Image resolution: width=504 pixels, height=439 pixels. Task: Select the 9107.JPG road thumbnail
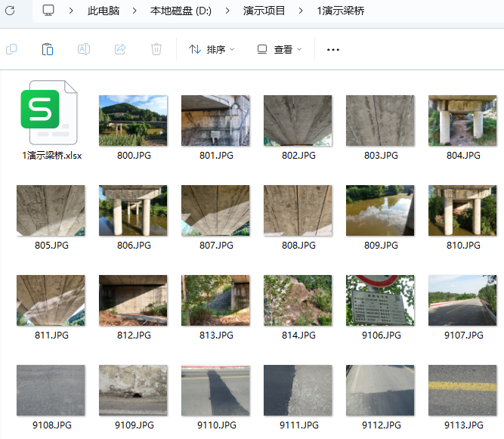462,301
